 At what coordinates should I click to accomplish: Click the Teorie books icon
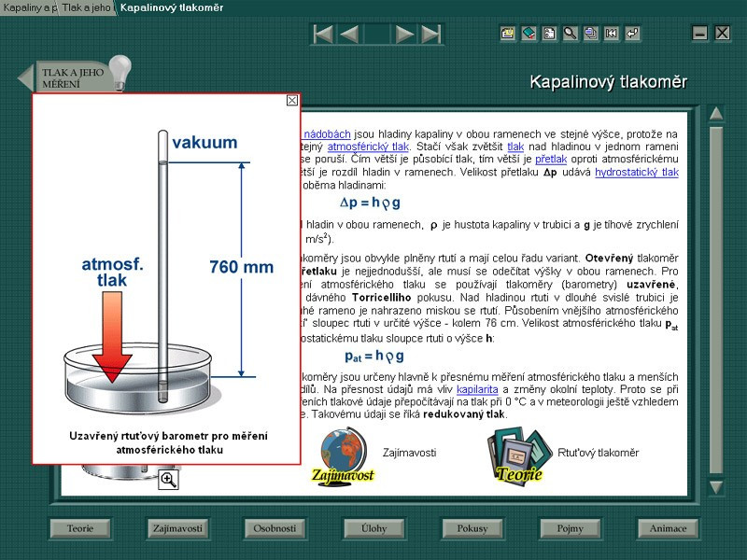518,456
